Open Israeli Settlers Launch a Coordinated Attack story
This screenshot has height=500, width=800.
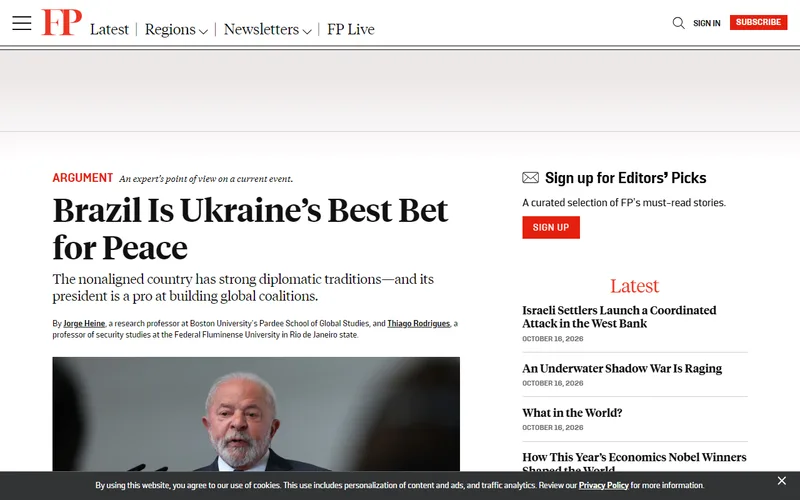[x=619, y=317]
